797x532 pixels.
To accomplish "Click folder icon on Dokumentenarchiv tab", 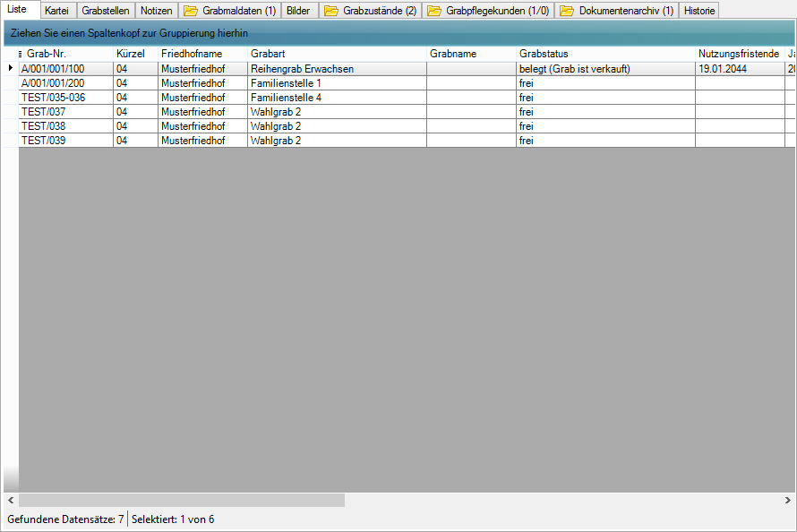I will (567, 11).
